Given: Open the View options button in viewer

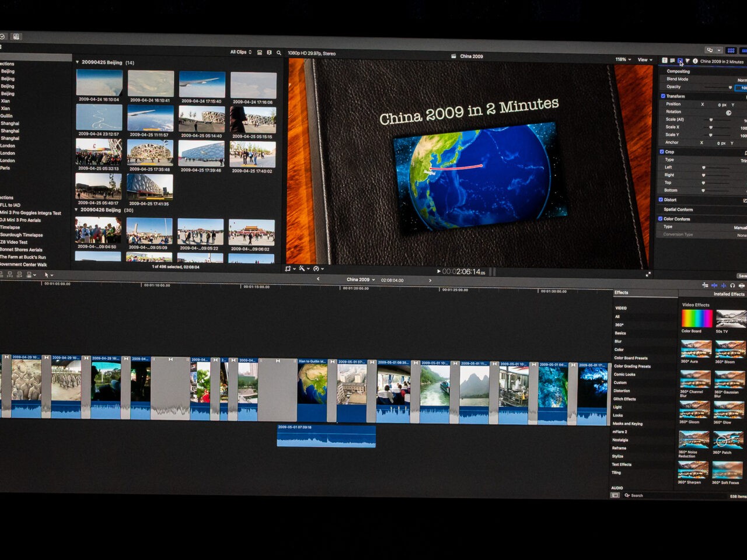Looking at the screenshot, I should pyautogui.click(x=644, y=60).
